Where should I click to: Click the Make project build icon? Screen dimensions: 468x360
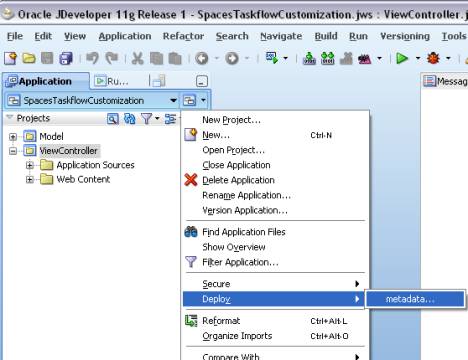[x=309, y=59]
